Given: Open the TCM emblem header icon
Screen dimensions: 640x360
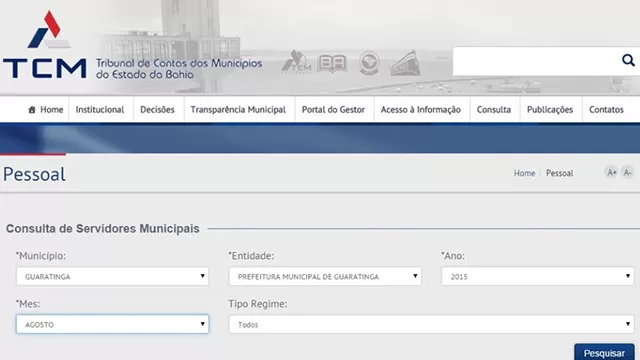Looking at the screenshot, I should (297, 62).
